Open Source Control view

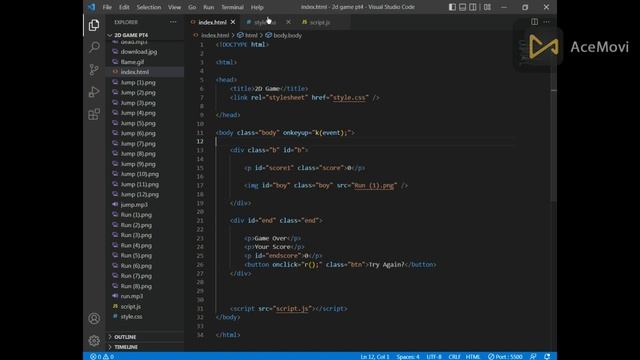click(94, 69)
